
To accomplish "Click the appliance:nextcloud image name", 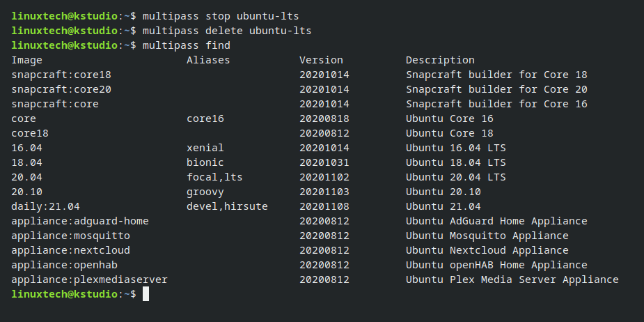I will tap(70, 250).
